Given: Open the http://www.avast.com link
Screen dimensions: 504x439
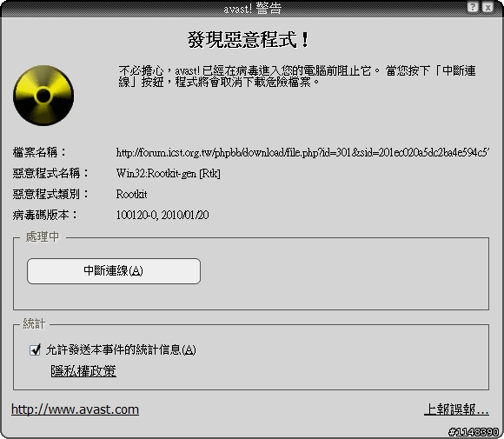Looking at the screenshot, I should 76,409.
